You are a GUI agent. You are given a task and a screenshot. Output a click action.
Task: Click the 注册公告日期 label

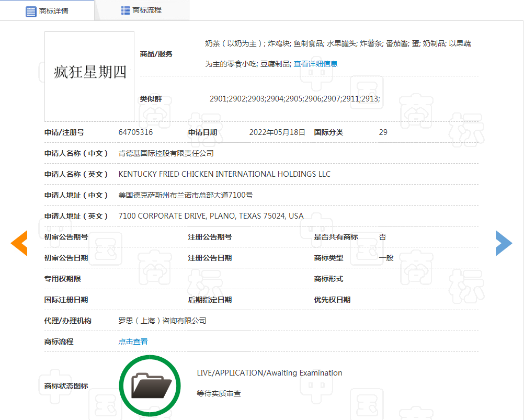210,258
